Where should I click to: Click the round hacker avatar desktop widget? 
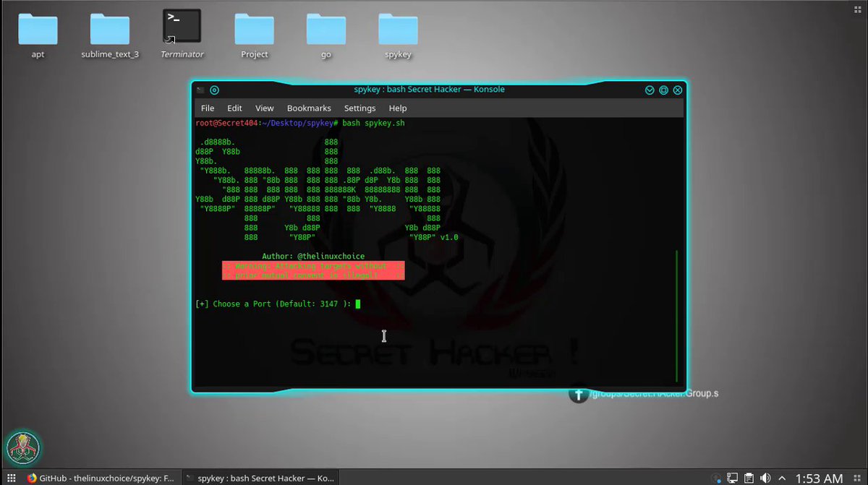23,447
